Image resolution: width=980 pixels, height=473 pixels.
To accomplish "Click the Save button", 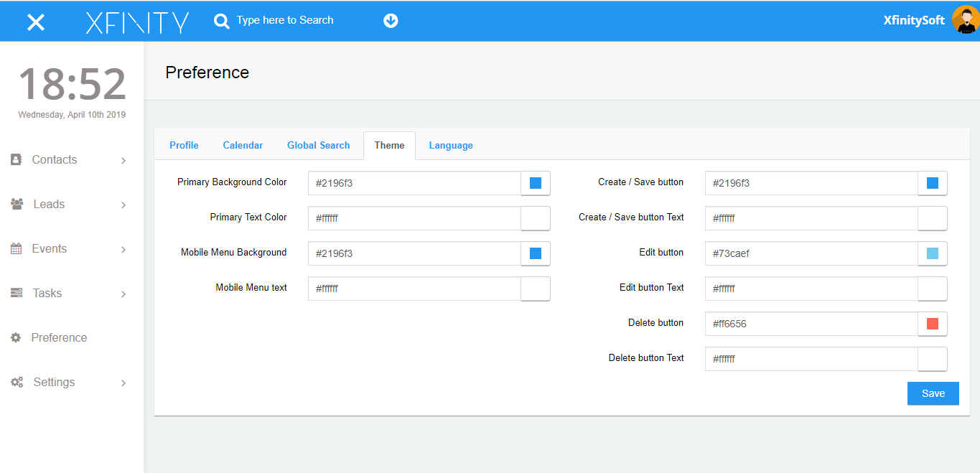I will (933, 393).
